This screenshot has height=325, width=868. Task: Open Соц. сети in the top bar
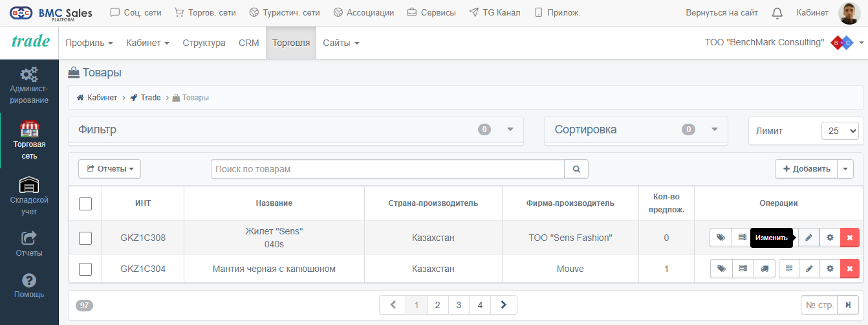136,12
